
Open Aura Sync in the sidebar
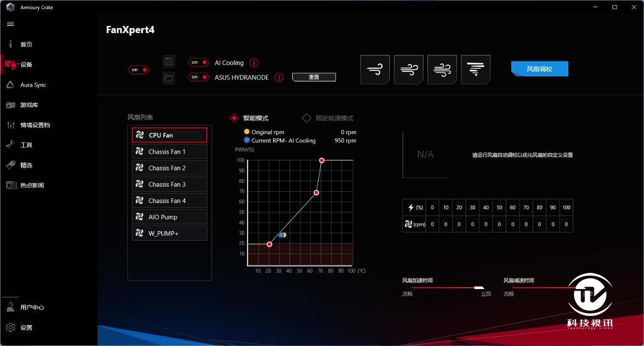click(33, 85)
